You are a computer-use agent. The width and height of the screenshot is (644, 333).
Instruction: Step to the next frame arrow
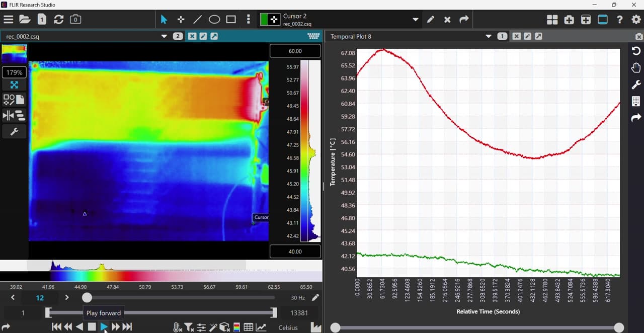point(66,297)
